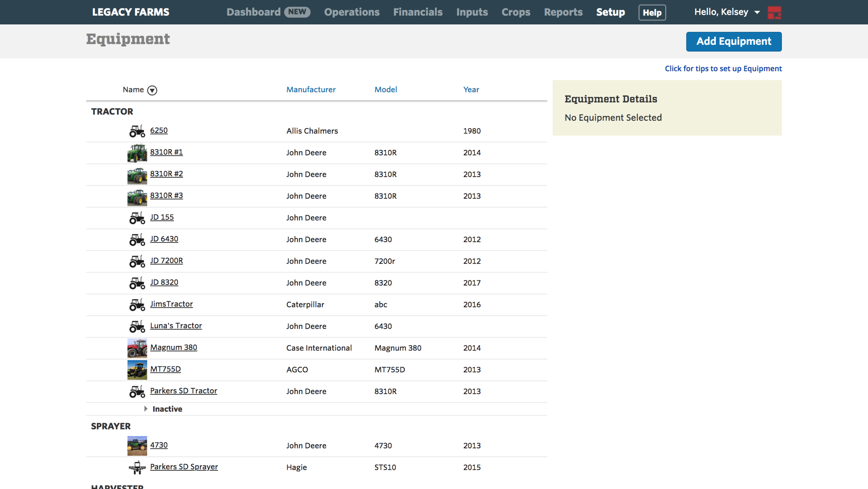Click the Case International manufacturer cell
Viewport: 868px width, 489px height.
319,348
